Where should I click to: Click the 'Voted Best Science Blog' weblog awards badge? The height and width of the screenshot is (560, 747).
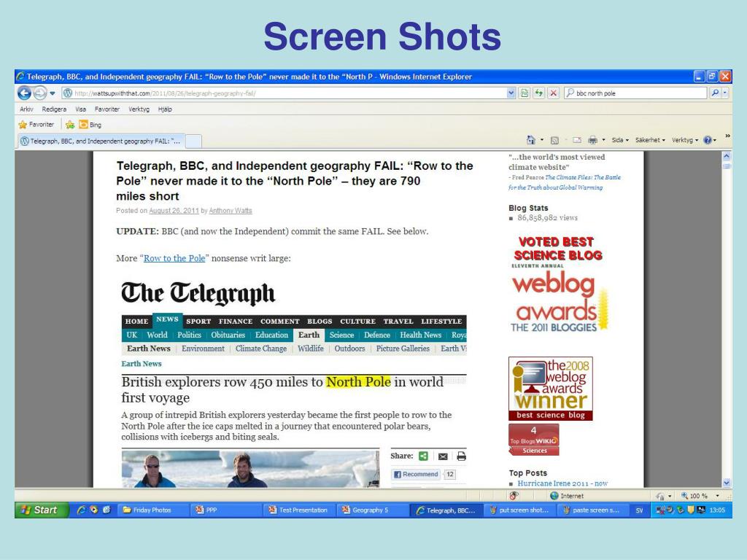pyautogui.click(x=559, y=284)
